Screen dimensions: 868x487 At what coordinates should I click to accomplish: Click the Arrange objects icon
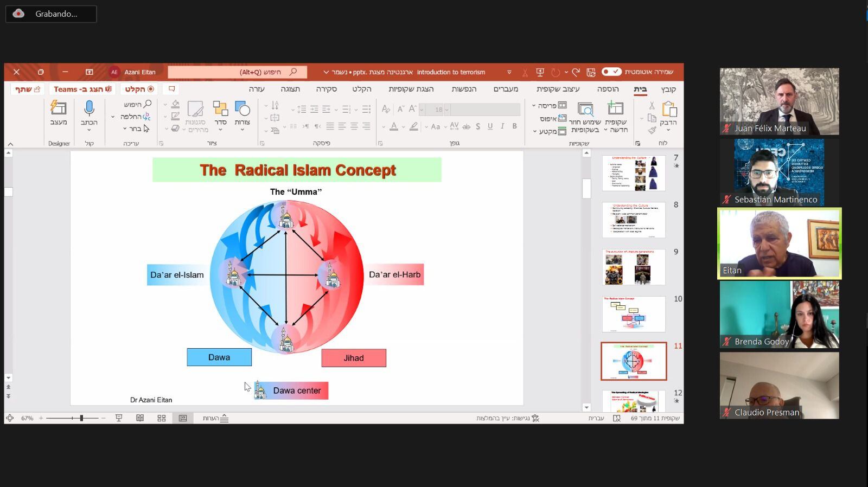220,111
